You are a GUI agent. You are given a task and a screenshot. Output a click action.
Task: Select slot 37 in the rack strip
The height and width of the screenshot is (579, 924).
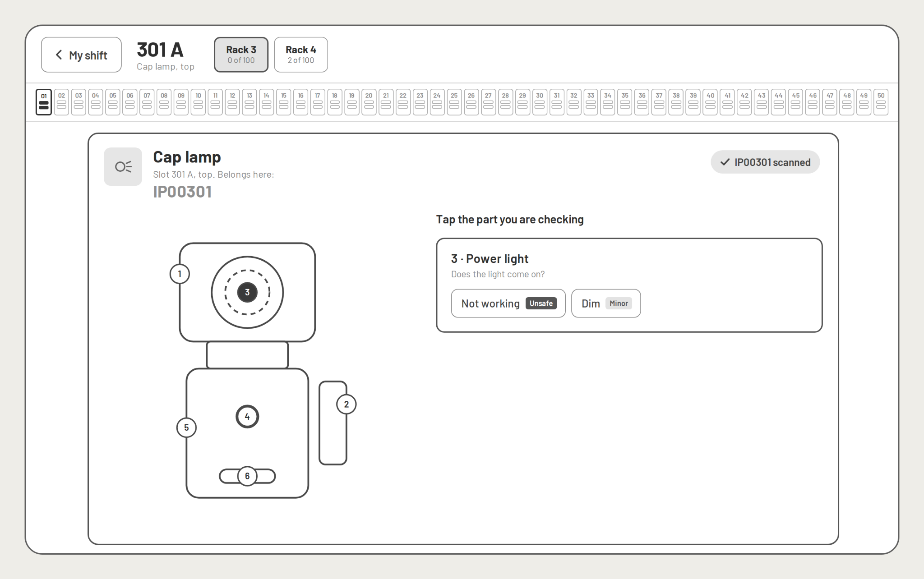(x=659, y=102)
